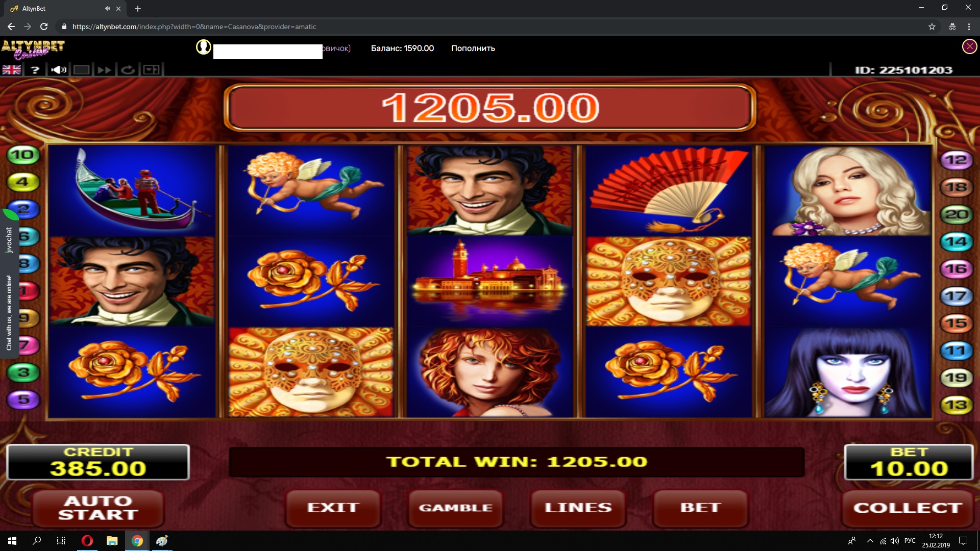
Task: Select payline number 10 indicator
Action: tap(23, 155)
